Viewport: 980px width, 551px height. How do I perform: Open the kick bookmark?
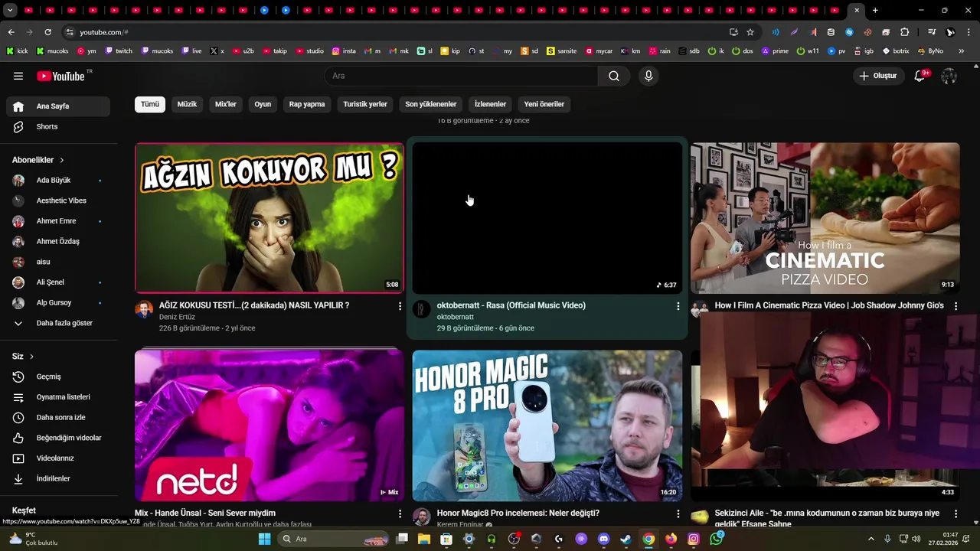click(x=17, y=51)
